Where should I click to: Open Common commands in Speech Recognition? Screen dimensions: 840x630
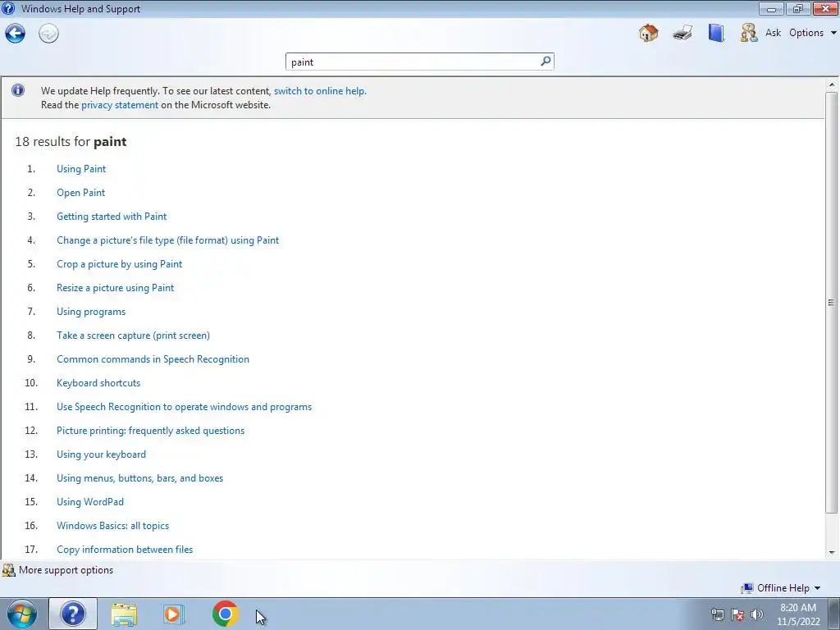tap(153, 359)
